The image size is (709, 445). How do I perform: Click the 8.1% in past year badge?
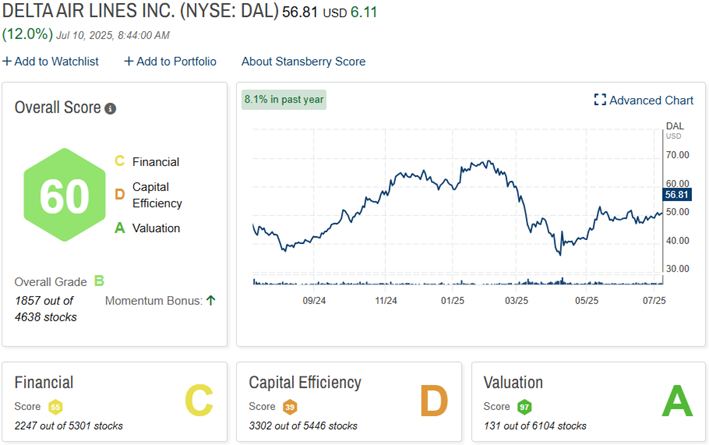285,99
